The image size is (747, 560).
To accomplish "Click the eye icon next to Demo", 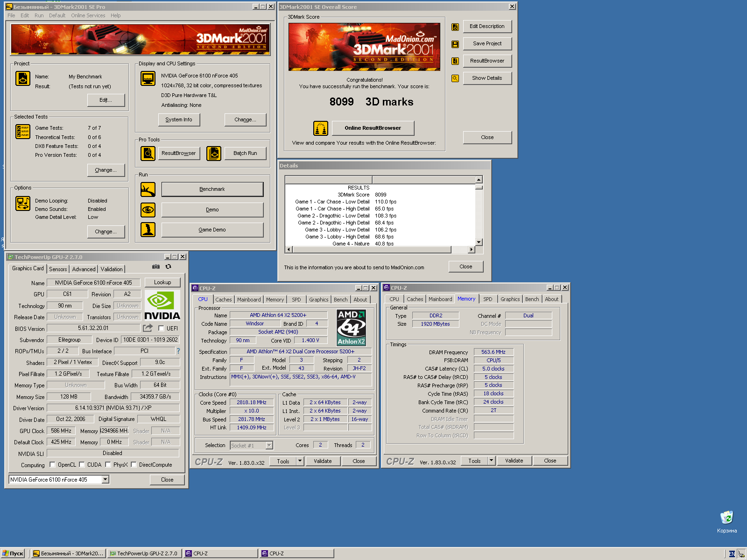I will pyautogui.click(x=148, y=210).
